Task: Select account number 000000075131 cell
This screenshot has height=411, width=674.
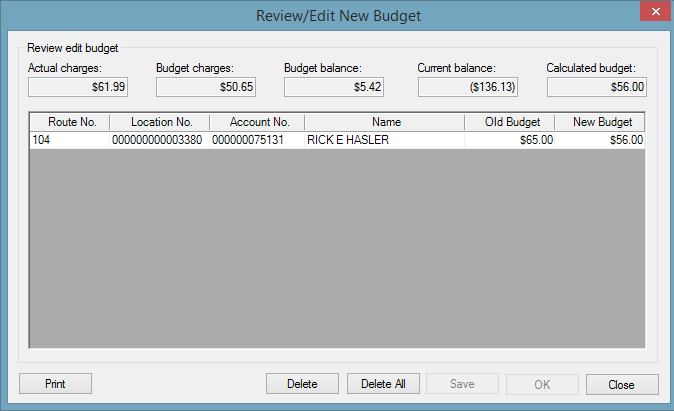Action: (x=257, y=140)
